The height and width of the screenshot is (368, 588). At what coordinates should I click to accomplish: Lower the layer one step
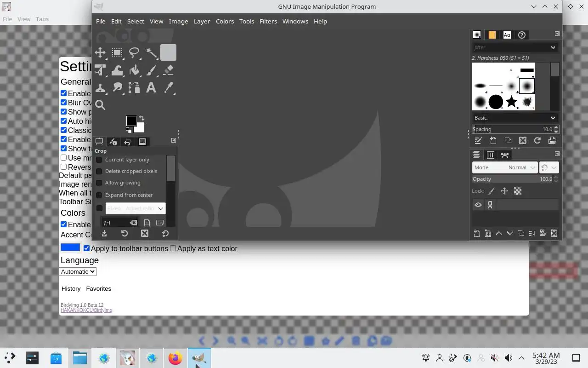[x=510, y=233]
